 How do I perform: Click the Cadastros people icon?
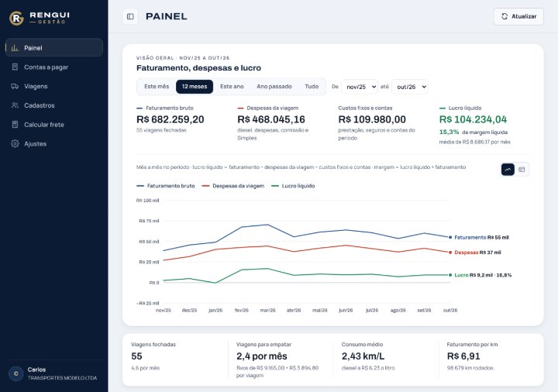tap(15, 105)
